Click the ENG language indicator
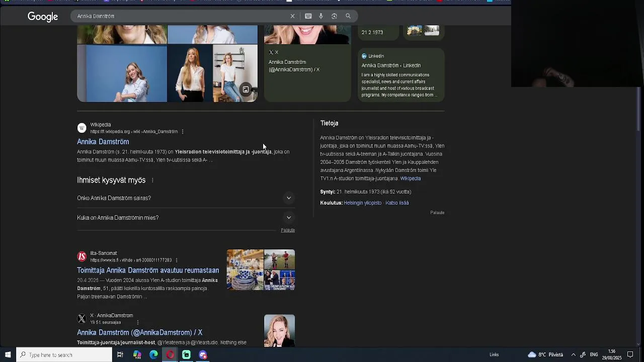The height and width of the screenshot is (362, 644). tap(594, 355)
